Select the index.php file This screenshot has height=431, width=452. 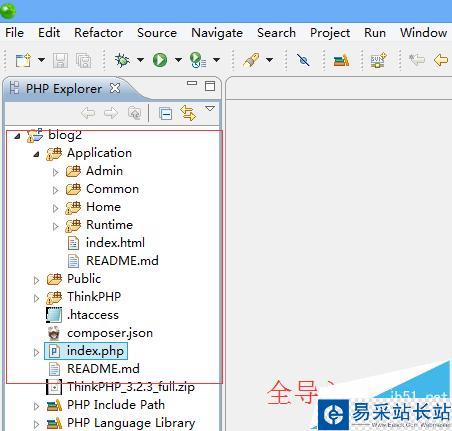click(x=95, y=351)
